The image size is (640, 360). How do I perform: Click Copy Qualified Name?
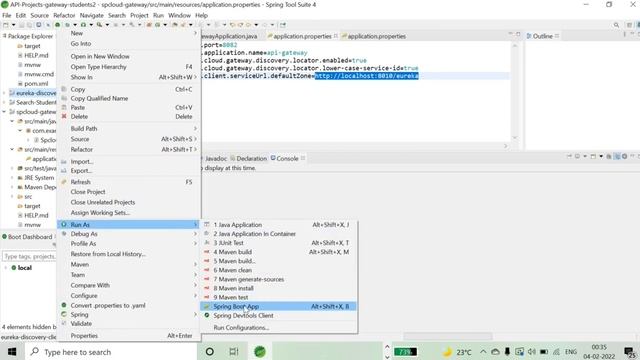[x=129, y=98]
